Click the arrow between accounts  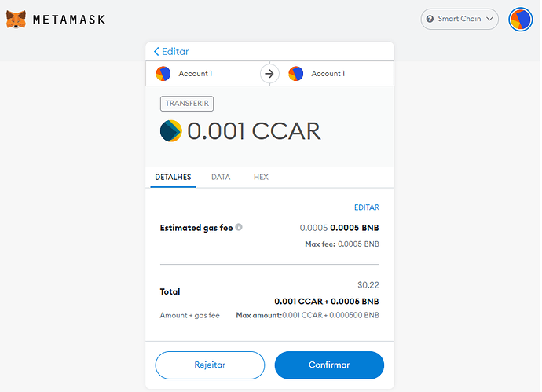click(269, 74)
